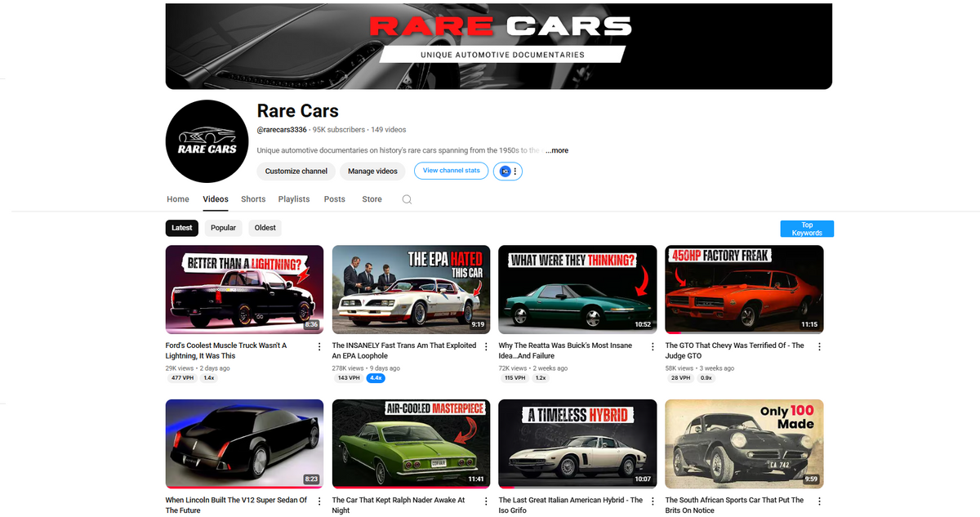Viewport: 980px width, 517px height.
Task: Click the 28 VPH badge
Action: coord(679,378)
